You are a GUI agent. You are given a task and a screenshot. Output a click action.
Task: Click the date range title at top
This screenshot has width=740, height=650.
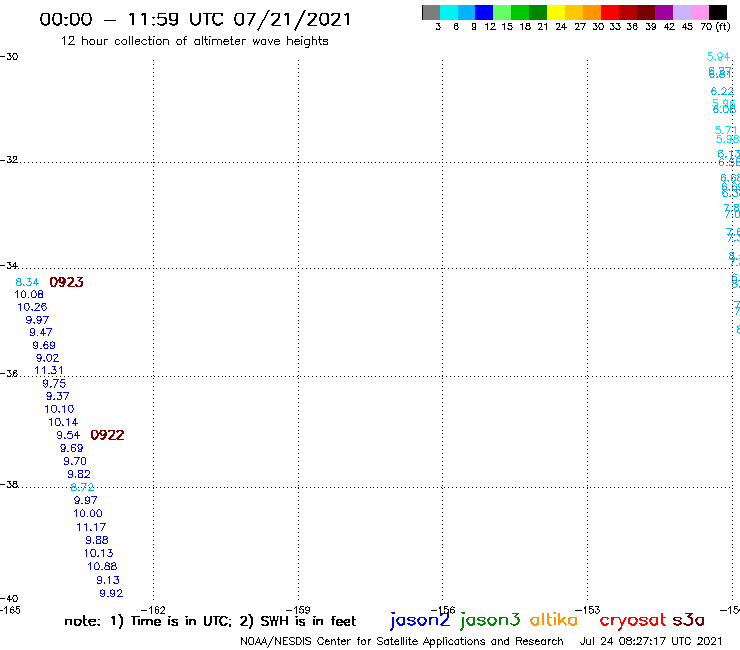pyautogui.click(x=195, y=20)
